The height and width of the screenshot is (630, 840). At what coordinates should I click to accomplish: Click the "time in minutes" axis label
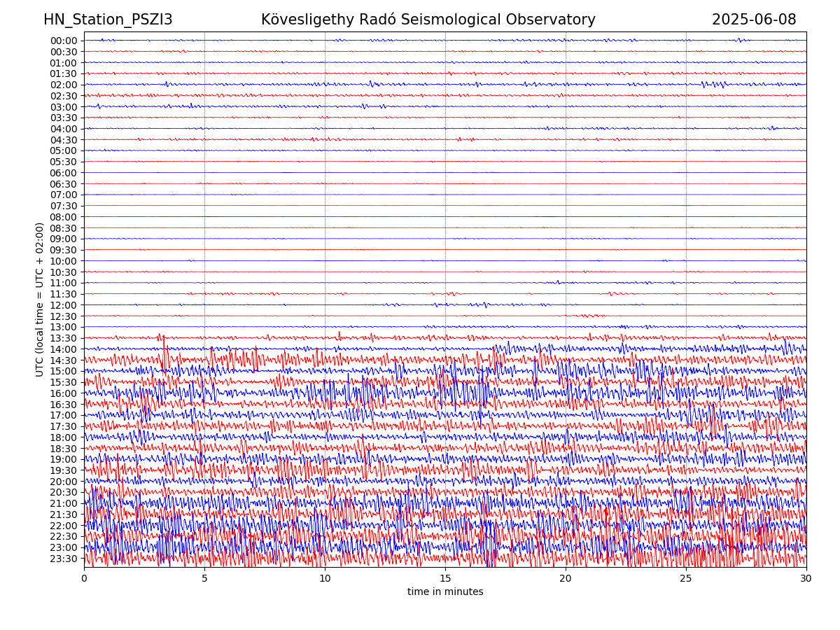coord(445,592)
